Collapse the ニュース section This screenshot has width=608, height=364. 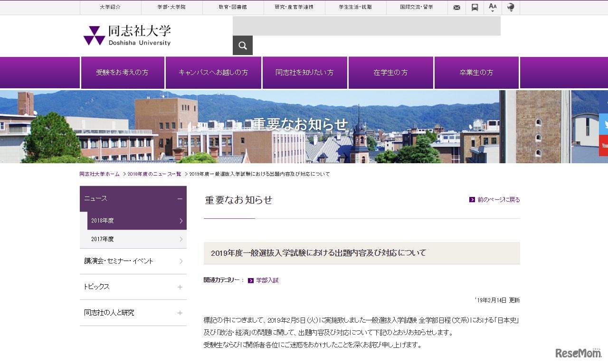point(180,198)
